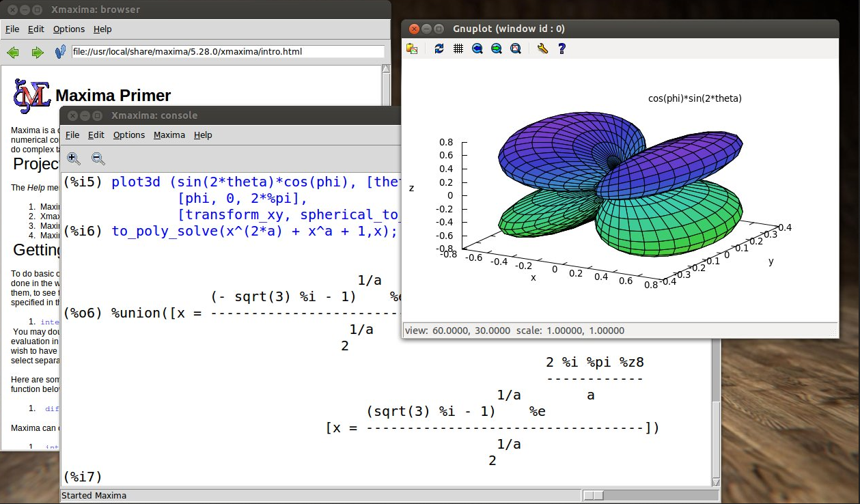Open Options menu in Xmaxima console
The image size is (860, 504).
[x=129, y=135]
